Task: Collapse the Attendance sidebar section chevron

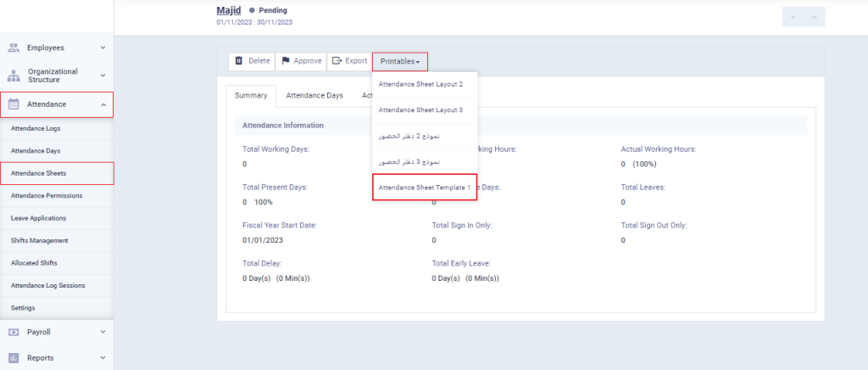Action: [103, 104]
